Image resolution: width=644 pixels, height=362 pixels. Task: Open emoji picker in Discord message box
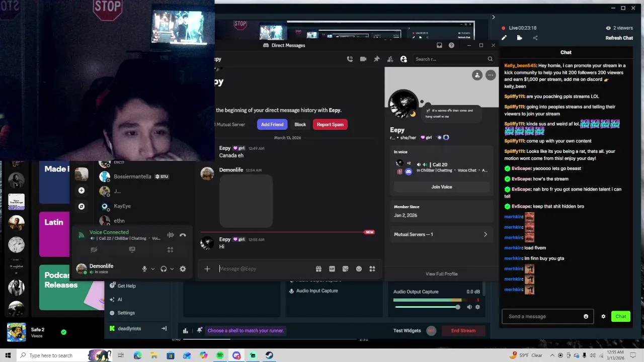coord(359,269)
